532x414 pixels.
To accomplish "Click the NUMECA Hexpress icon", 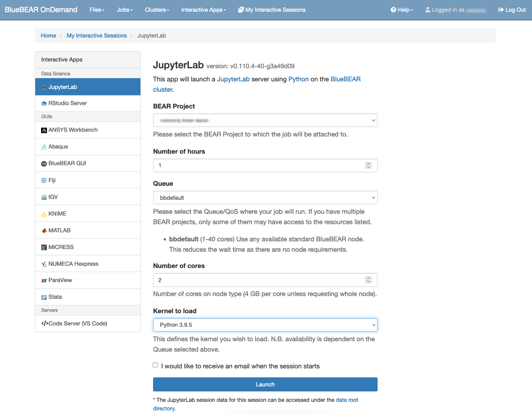I will tap(44, 264).
